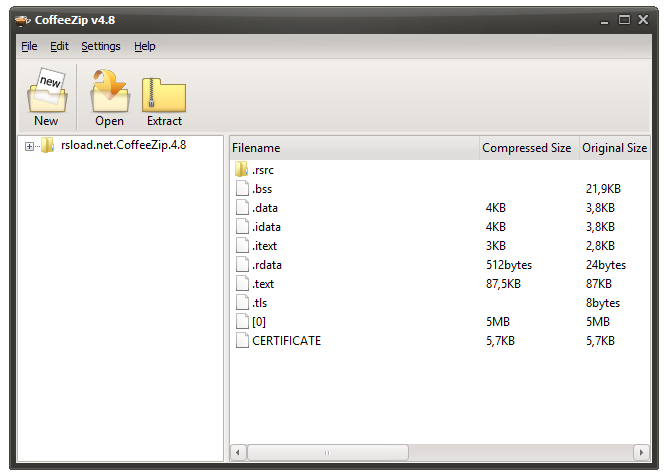Click the file icon beside [0]
The width and height of the screenshot is (668, 475).
coord(242,321)
